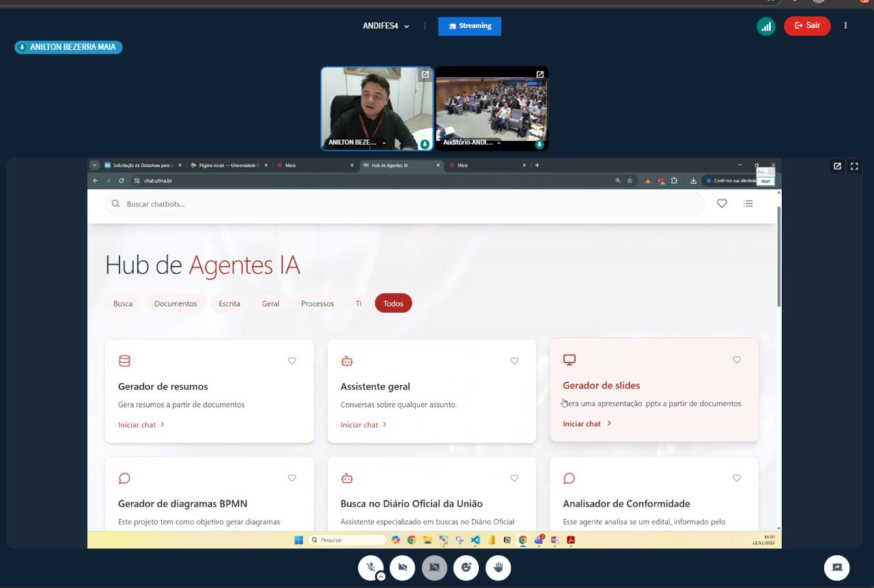Open the three-dot options menu

(x=845, y=26)
